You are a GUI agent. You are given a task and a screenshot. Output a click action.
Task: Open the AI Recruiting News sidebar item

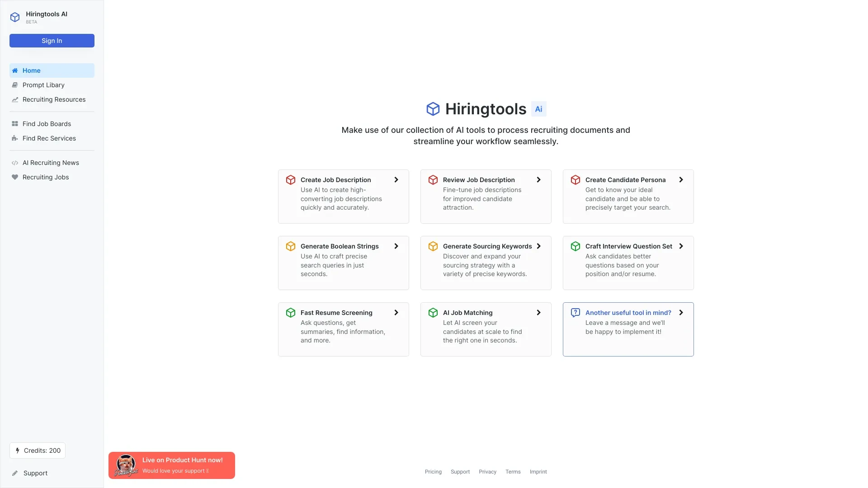click(51, 162)
